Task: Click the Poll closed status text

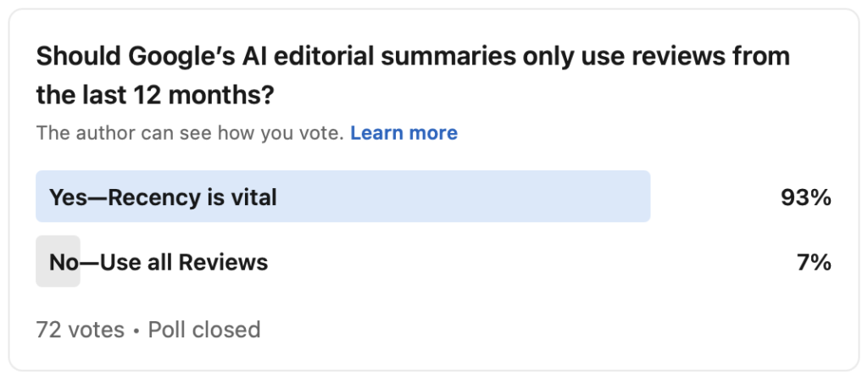Action: pos(204,329)
